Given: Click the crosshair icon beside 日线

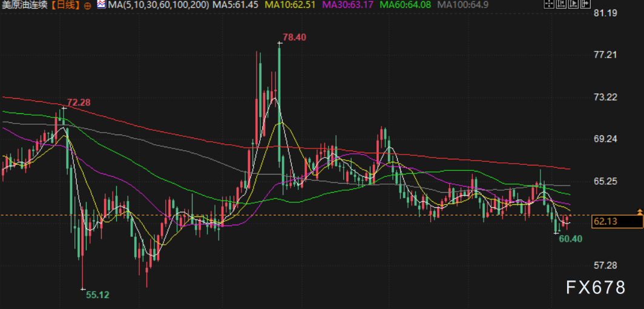Looking at the screenshot, I should pyautogui.click(x=87, y=5).
